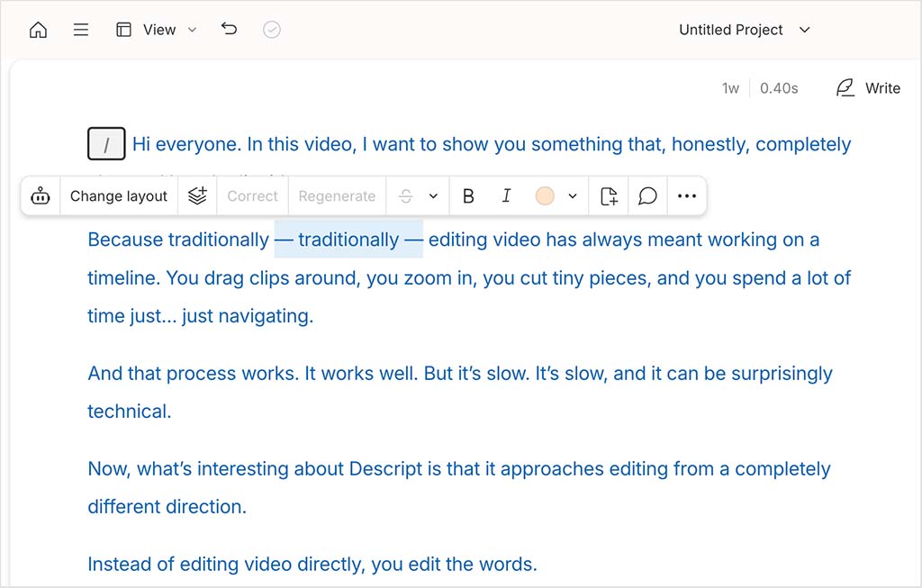Screen dimensions: 922x588
Task: Click the Write button
Action: pyautogui.click(x=867, y=87)
